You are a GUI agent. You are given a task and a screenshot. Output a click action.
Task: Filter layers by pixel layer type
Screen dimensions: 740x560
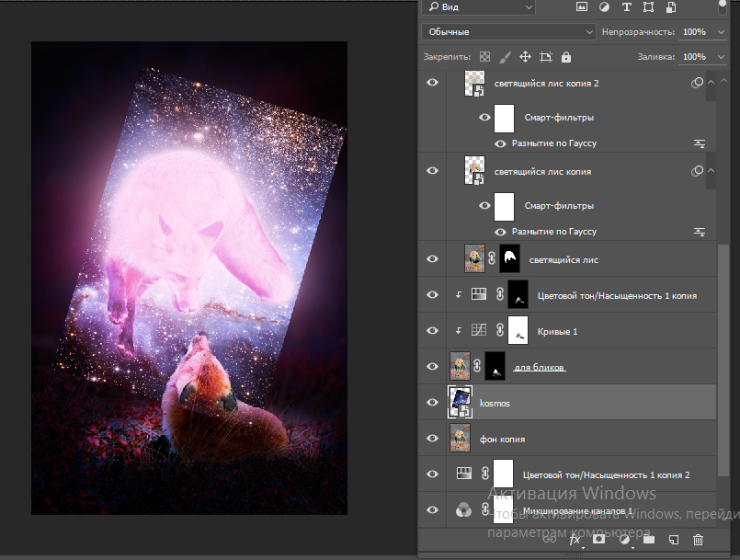pos(581,6)
